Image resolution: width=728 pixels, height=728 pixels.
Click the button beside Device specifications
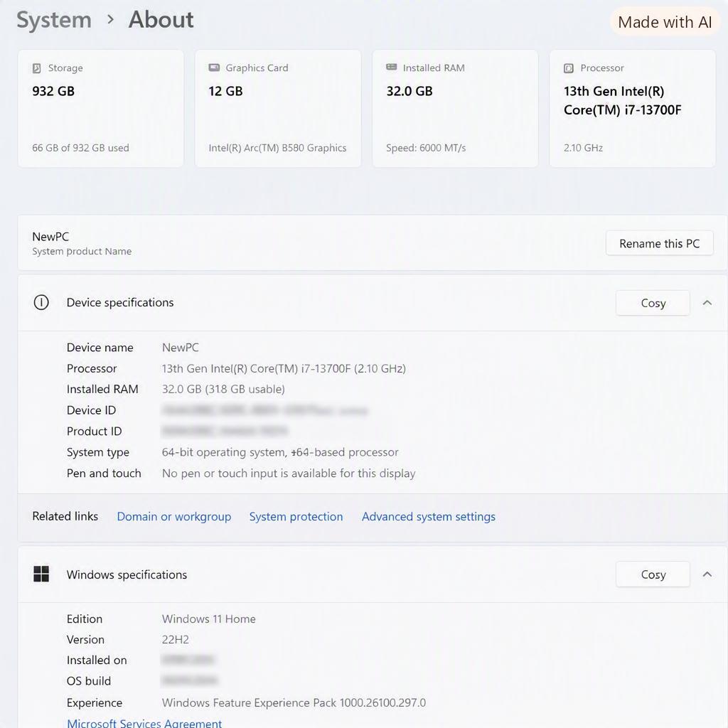point(653,303)
